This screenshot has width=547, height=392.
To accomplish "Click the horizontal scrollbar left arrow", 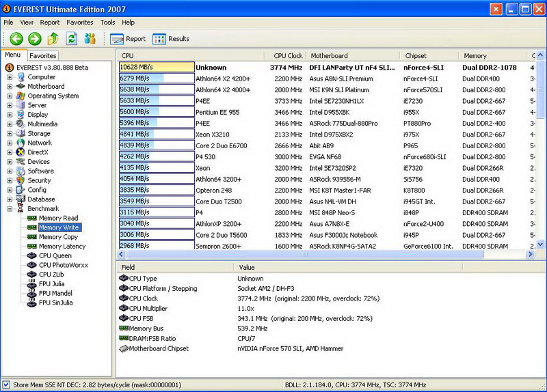I will (122, 254).
